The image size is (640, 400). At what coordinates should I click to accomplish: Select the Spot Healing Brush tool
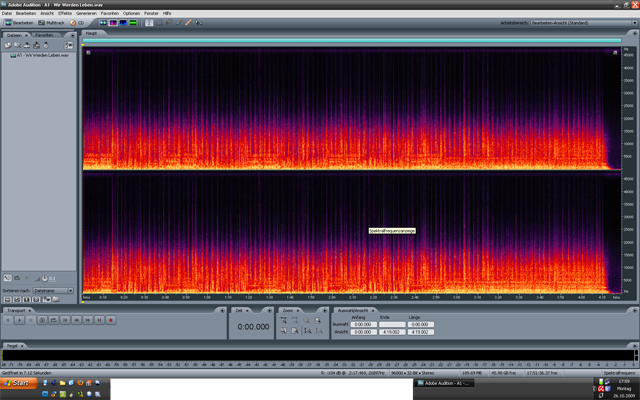[x=188, y=23]
